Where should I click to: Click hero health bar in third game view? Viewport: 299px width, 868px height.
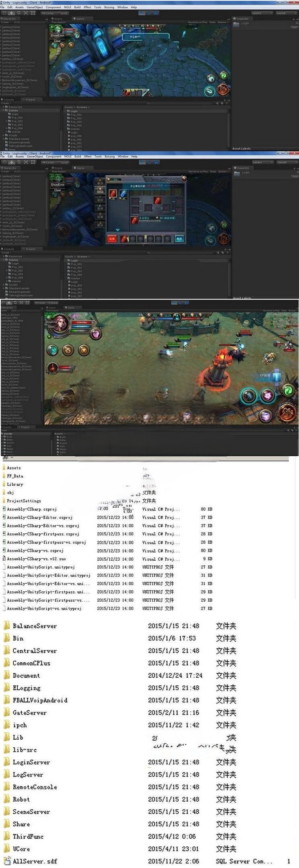pyautogui.click(x=82, y=323)
